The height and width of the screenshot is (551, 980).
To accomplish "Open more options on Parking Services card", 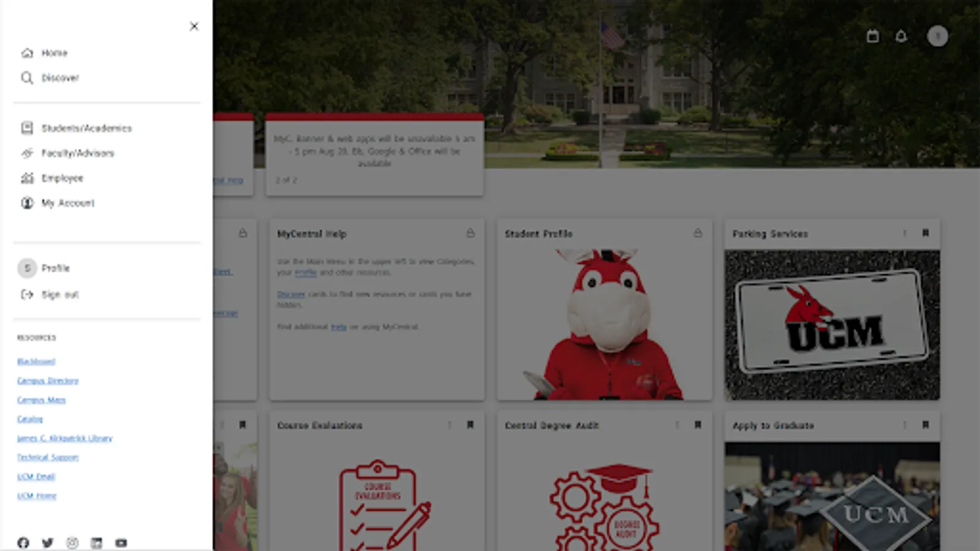I will (x=905, y=233).
